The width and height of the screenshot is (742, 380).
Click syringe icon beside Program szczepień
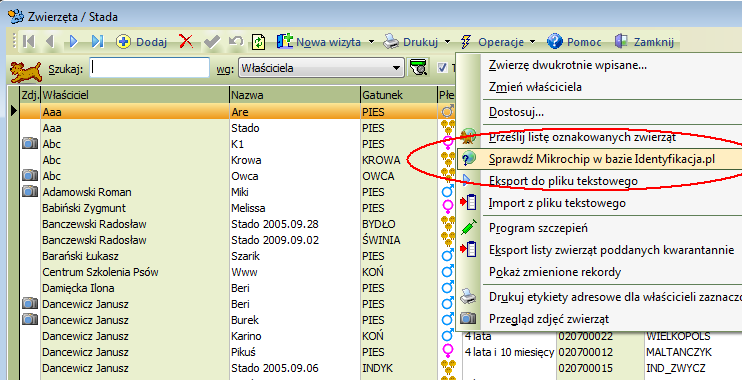[x=468, y=228]
